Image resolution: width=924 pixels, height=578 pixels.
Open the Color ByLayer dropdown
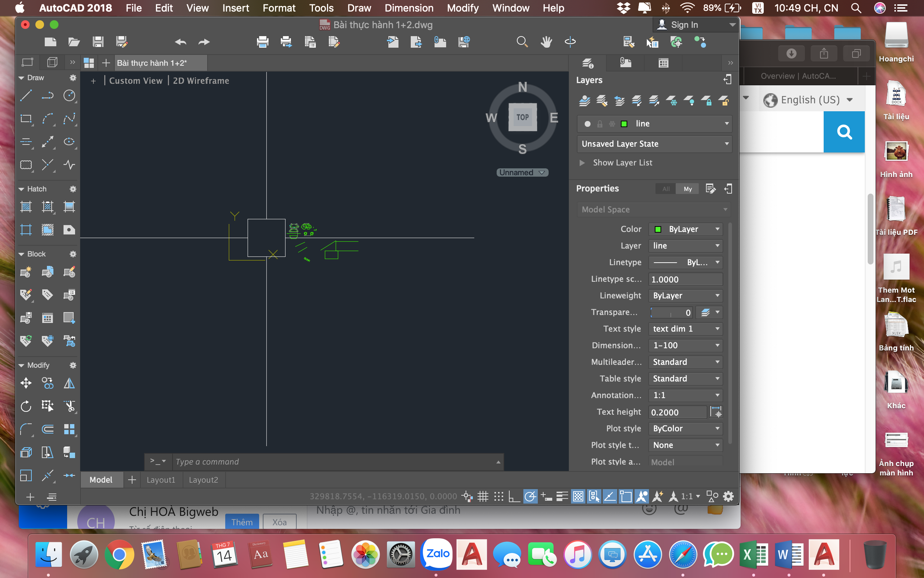point(686,229)
